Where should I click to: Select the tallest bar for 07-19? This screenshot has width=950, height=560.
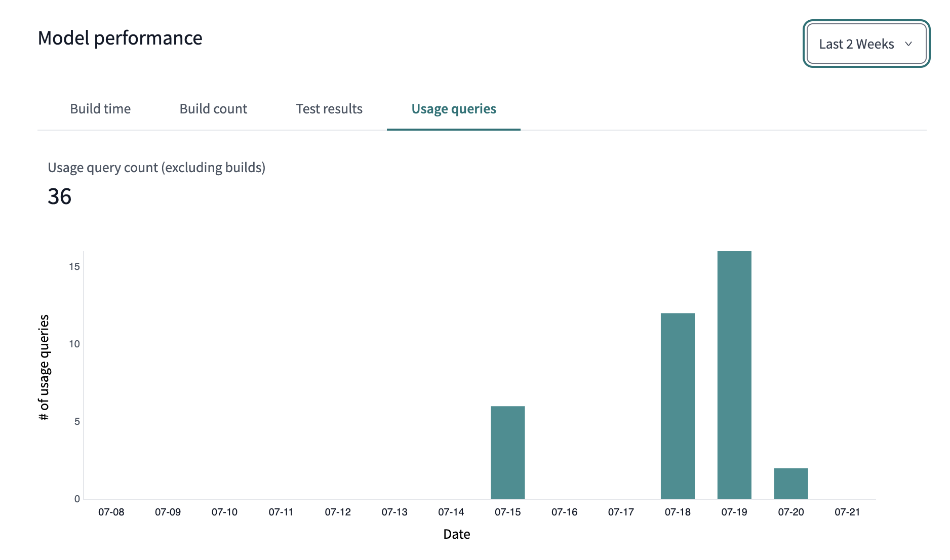point(734,375)
